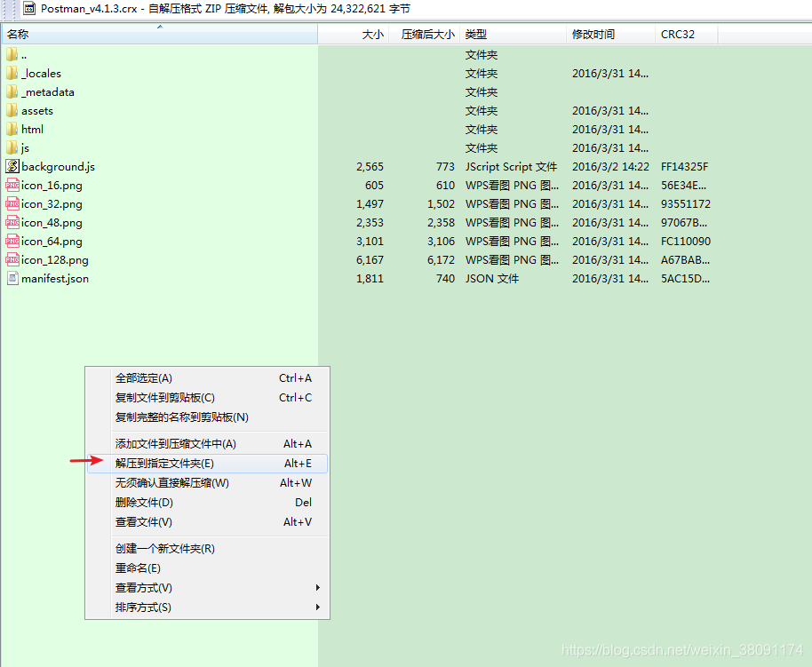Image resolution: width=812 pixels, height=667 pixels.
Task: Select the assets folder name
Action: coord(37,111)
